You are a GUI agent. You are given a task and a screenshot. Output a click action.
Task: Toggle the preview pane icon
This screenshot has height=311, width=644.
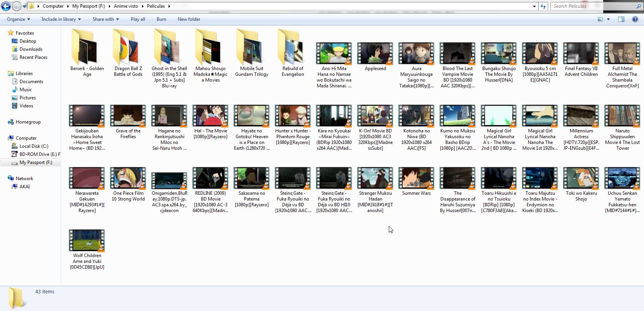click(x=621, y=19)
